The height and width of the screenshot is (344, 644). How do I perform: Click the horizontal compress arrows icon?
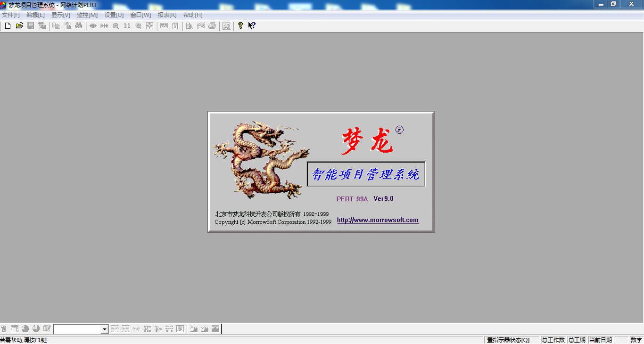[104, 26]
